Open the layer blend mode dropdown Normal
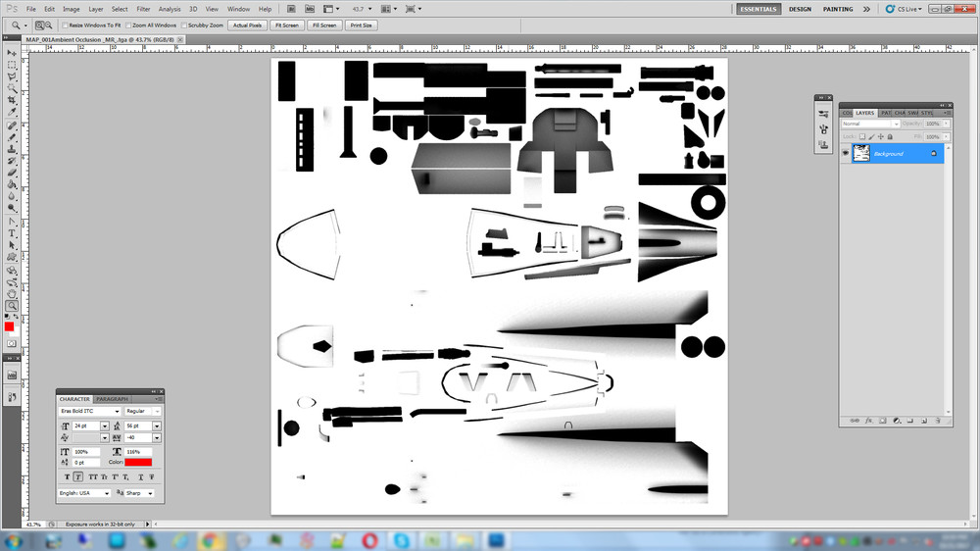The image size is (980, 551). [x=870, y=124]
